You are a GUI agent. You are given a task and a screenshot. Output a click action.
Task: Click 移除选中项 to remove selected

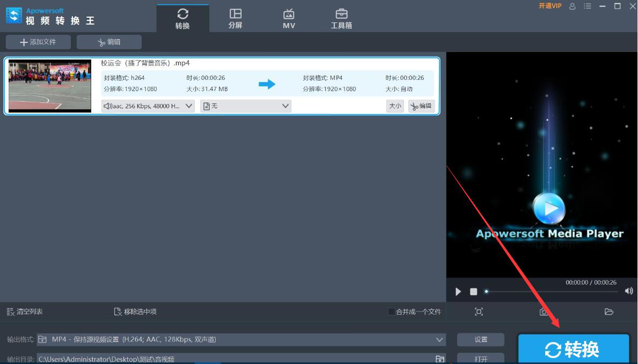tap(135, 312)
